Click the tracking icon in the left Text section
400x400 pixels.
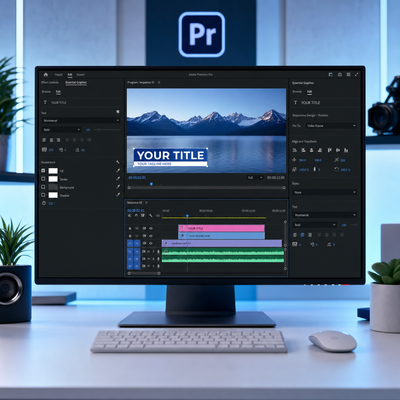point(44,150)
